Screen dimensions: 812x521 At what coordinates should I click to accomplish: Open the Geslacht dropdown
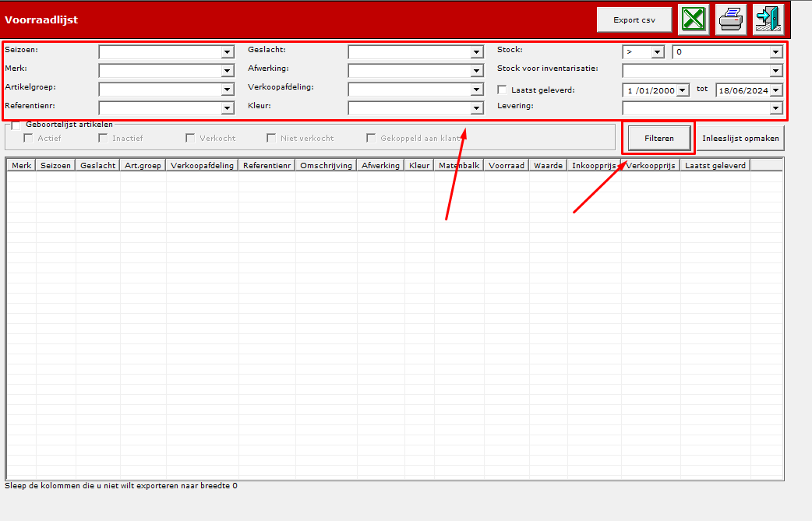pos(476,52)
